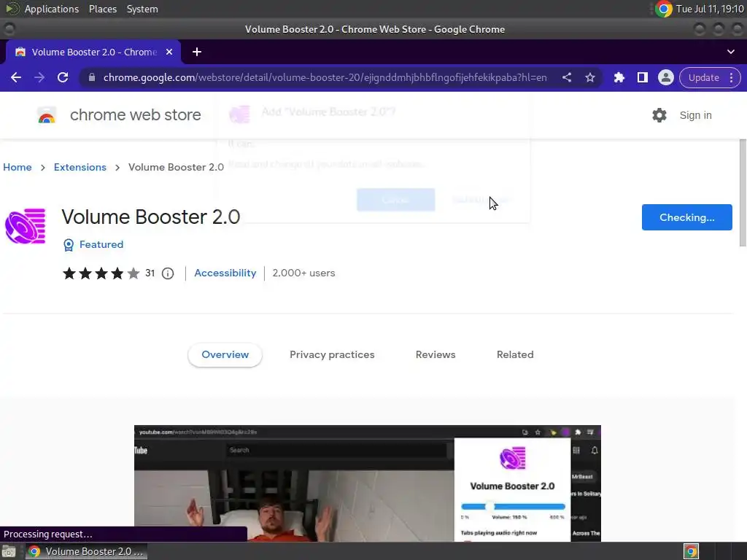Select the Volume Booster 2.0 taskbar window button
This screenshot has height=560, width=747.
(x=86, y=551)
